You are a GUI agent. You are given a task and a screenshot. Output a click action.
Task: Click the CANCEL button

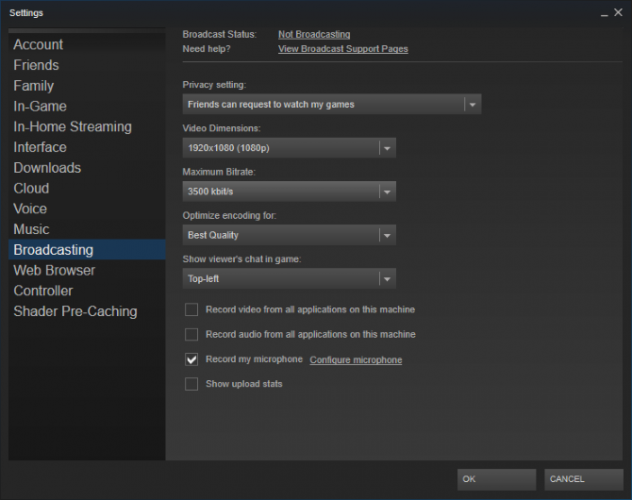tap(584, 479)
